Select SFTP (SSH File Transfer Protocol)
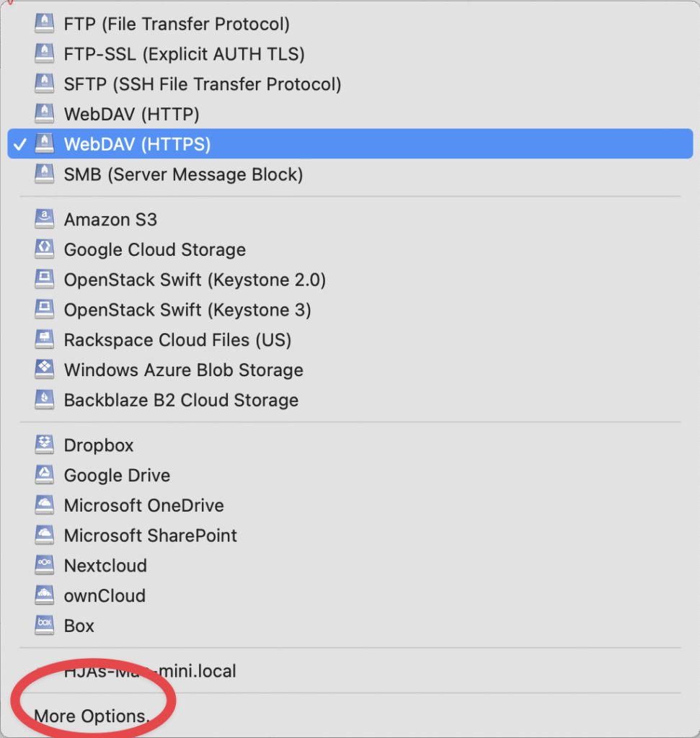Screen dimensions: 700x738 click(350, 84)
